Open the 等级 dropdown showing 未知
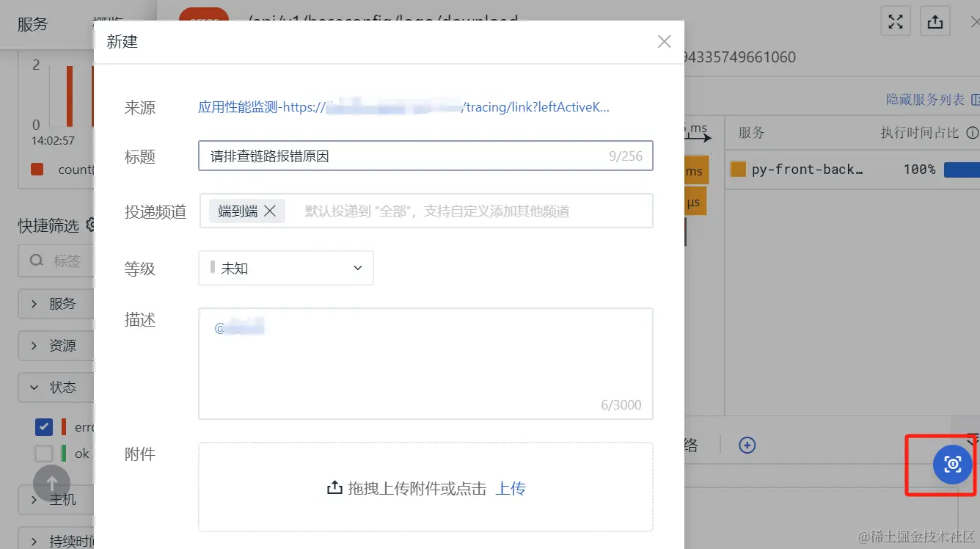This screenshot has height=549, width=980. [286, 268]
